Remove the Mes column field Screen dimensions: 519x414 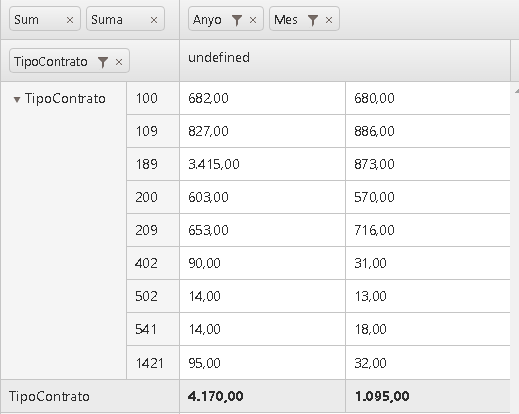(329, 20)
